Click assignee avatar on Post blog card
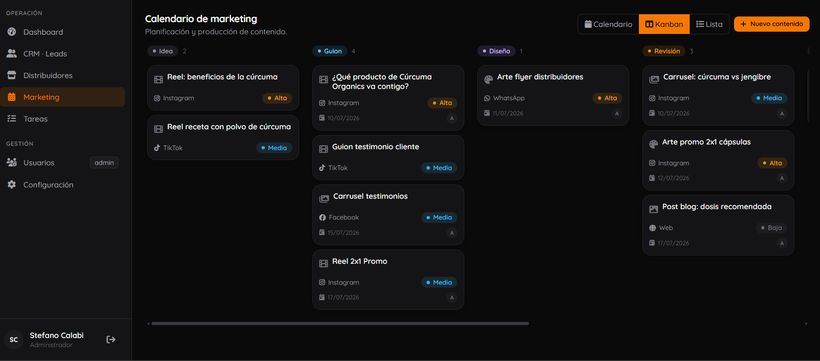820x361 pixels. [x=782, y=243]
